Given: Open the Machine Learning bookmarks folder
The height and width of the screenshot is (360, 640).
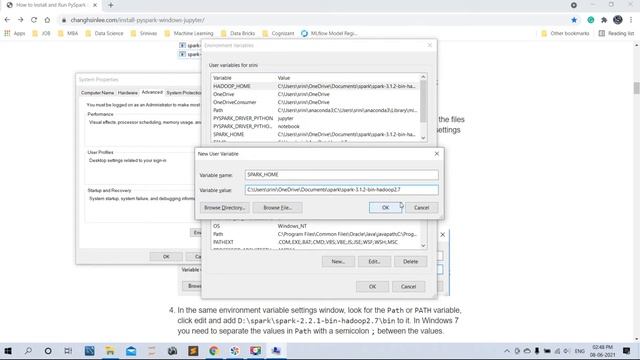Looking at the screenshot, I should click(x=189, y=33).
